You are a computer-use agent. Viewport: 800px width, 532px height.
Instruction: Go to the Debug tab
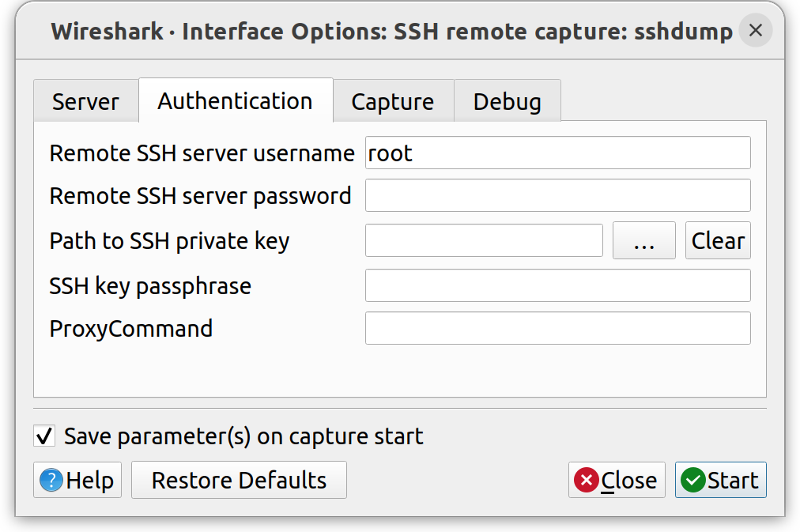pos(507,102)
